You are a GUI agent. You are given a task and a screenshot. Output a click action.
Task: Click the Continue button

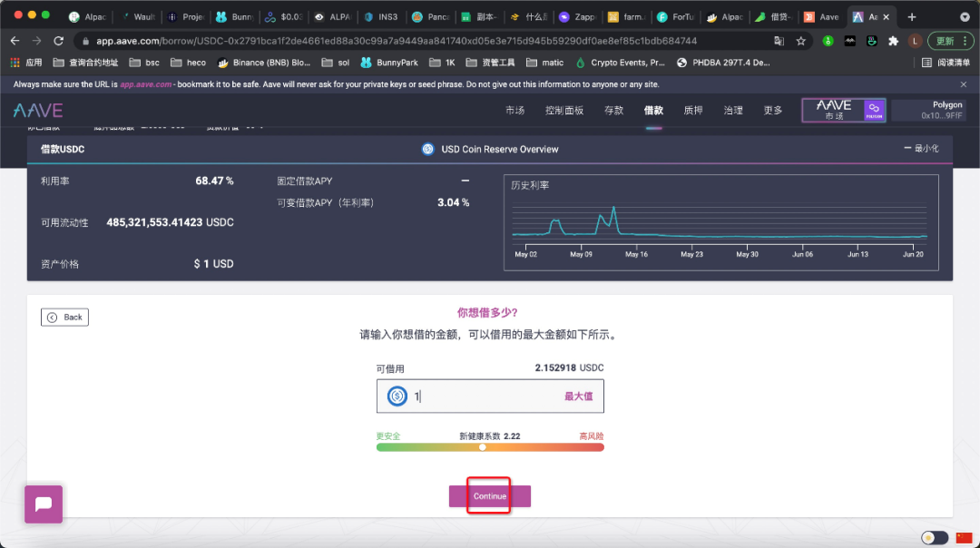[x=489, y=496]
